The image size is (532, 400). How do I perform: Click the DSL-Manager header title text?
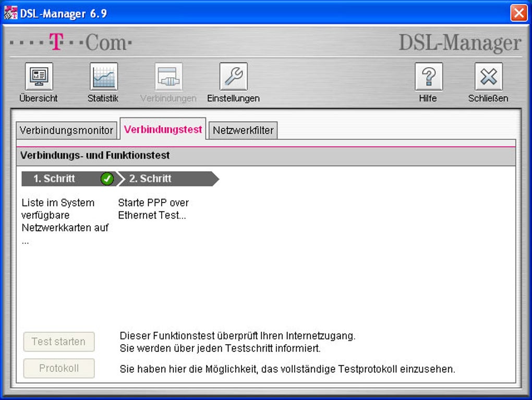460,43
